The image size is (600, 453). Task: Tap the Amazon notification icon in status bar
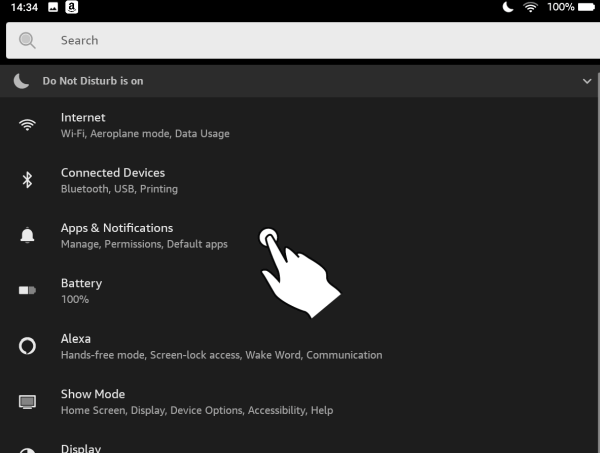click(x=72, y=7)
